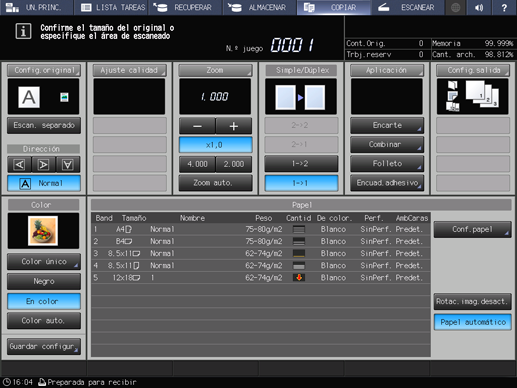The height and width of the screenshot is (388, 517).
Task: Select 1->1 simplex mode
Action: pos(301,183)
